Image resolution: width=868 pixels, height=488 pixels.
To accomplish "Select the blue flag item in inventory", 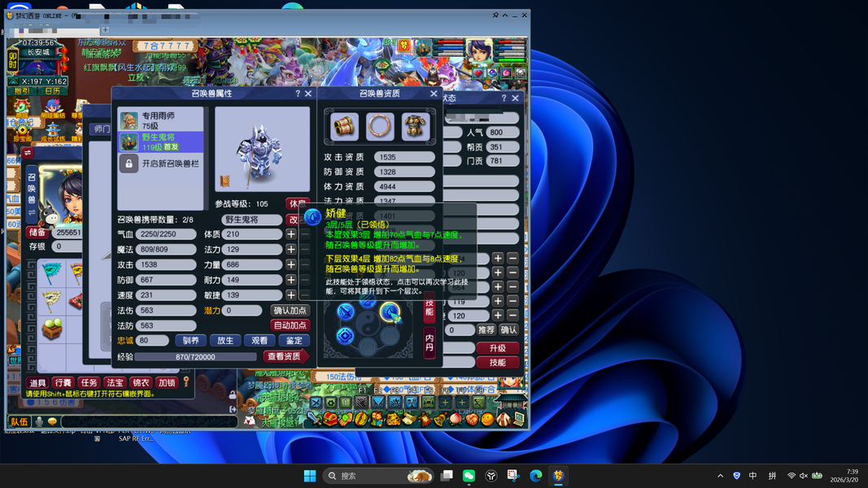I will (x=51, y=272).
